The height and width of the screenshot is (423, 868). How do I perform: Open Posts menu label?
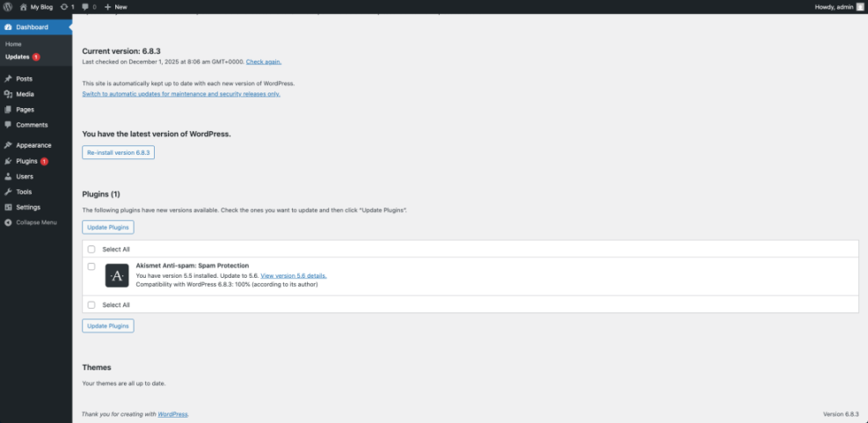tap(25, 79)
